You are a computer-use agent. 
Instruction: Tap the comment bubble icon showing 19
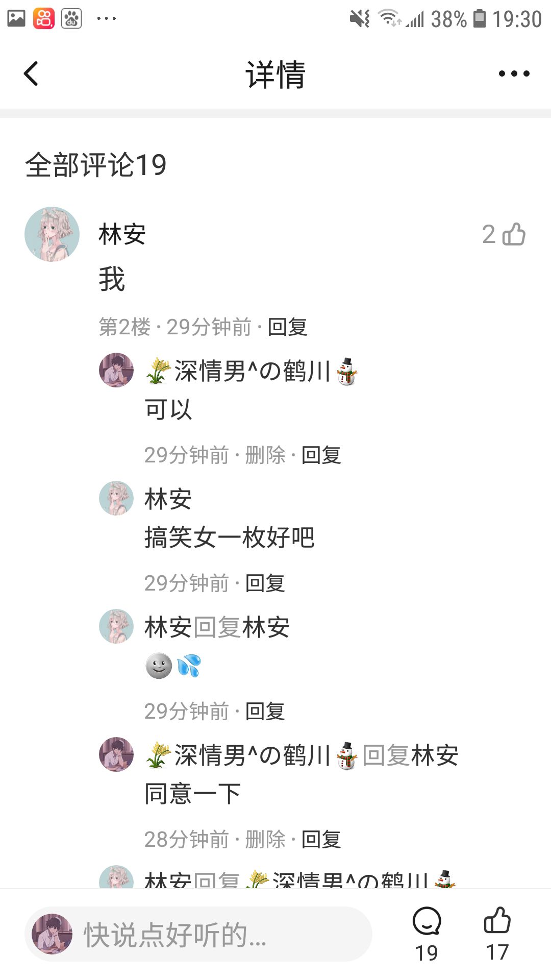[427, 922]
